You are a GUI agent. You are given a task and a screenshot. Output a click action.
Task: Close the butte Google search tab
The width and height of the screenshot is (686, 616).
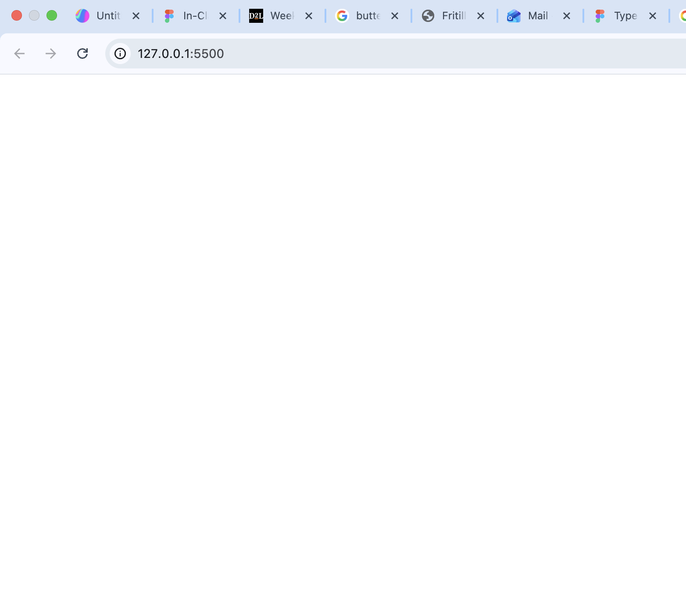(x=395, y=16)
